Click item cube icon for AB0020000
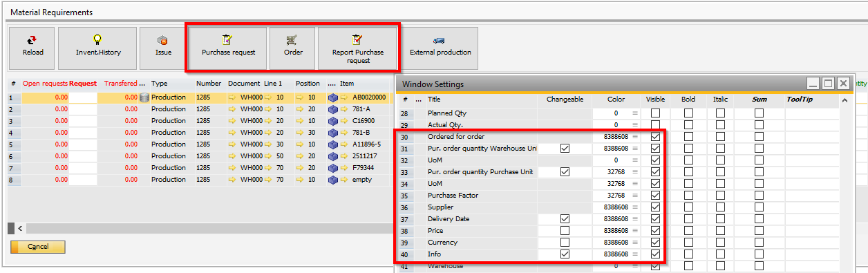Viewport: 868px width, 273px height. tap(333, 97)
